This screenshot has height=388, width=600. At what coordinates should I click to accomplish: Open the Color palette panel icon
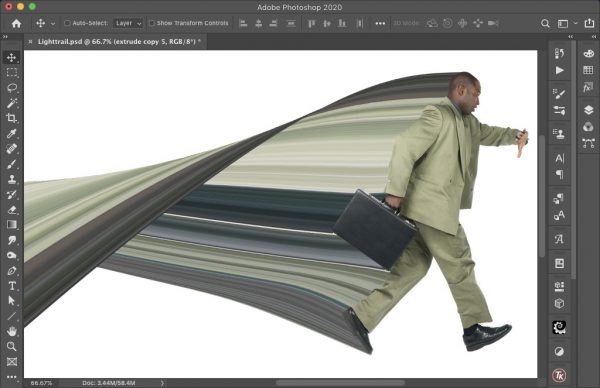coord(589,54)
